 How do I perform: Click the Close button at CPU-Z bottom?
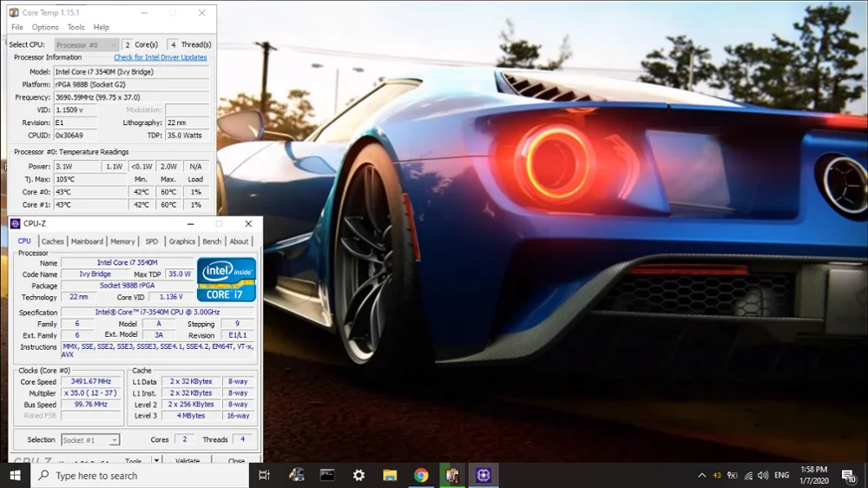[236, 460]
